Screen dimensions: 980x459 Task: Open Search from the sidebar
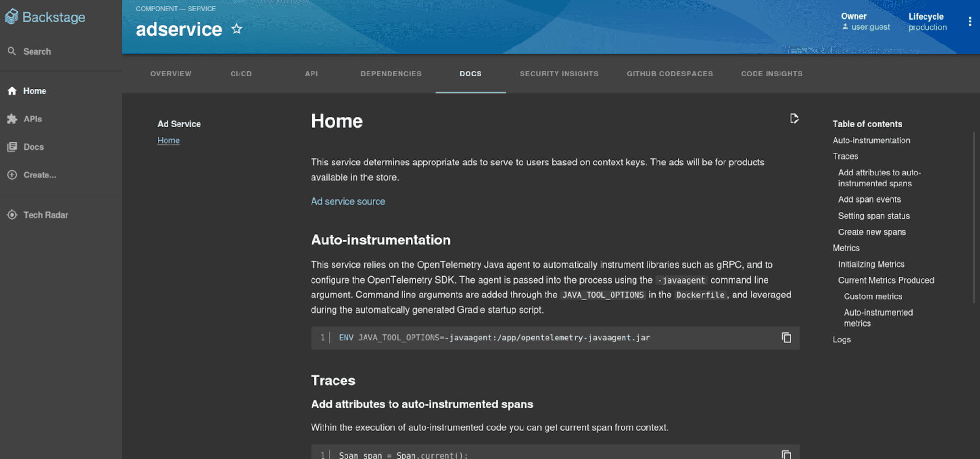pos(37,51)
